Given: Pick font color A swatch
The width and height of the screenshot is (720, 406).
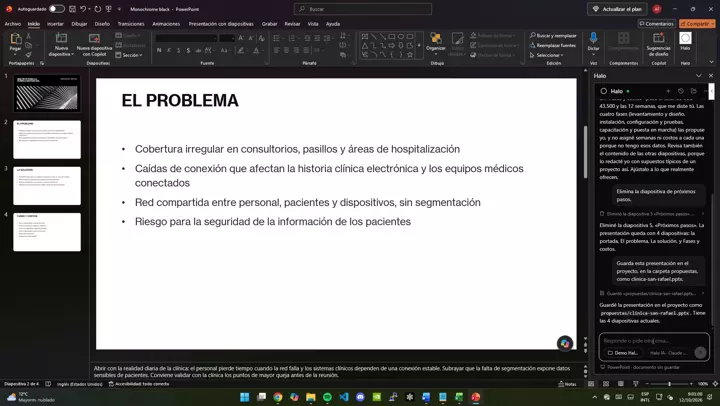Looking at the screenshot, I should click(256, 50).
